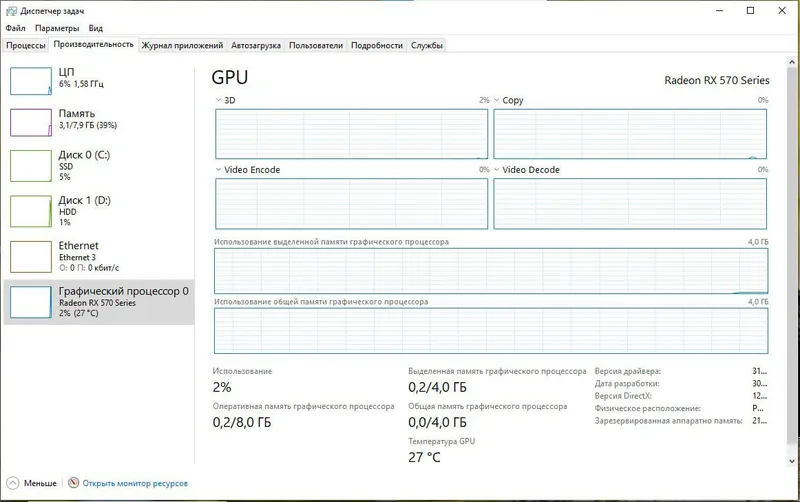Viewport: 800px width, 502px height.
Task: Select the Память mini graph thumbnail
Action: [31, 122]
